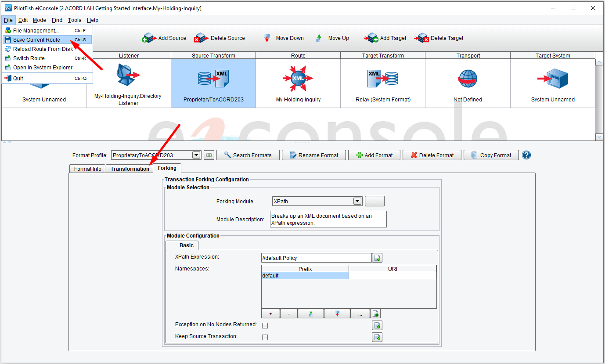Enable Exception on No Nodes Returned checkbox
Screen dimensions: 605x364
pyautogui.click(x=265, y=325)
